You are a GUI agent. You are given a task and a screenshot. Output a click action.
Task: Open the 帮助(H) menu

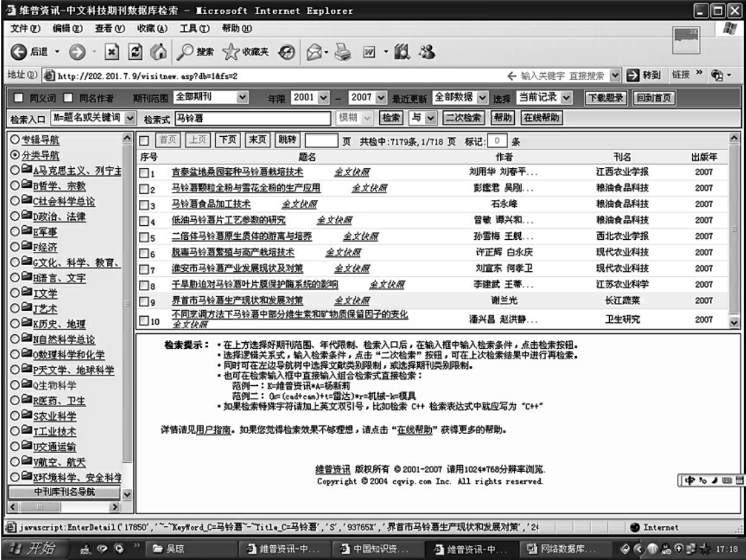237,29
